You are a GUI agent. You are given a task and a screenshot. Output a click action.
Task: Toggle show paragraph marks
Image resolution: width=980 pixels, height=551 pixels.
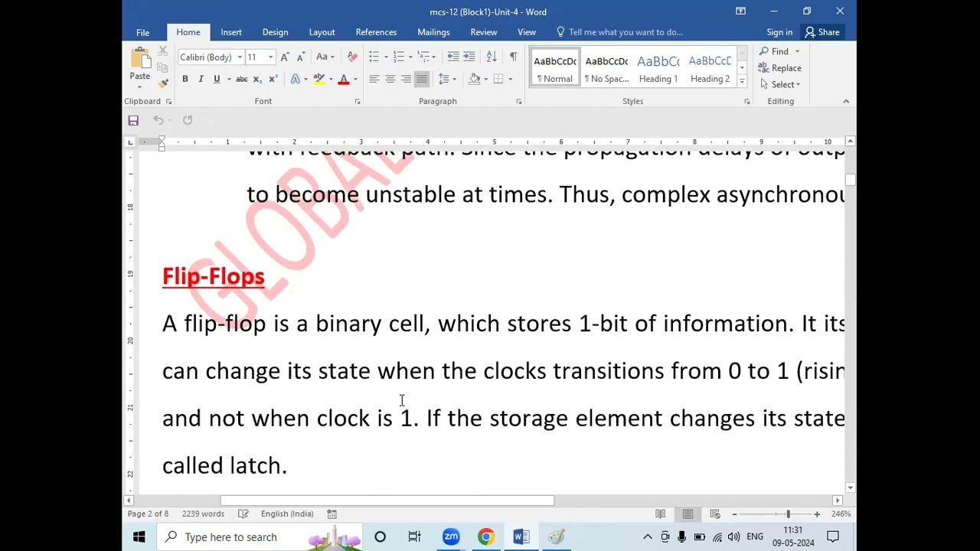click(x=513, y=57)
